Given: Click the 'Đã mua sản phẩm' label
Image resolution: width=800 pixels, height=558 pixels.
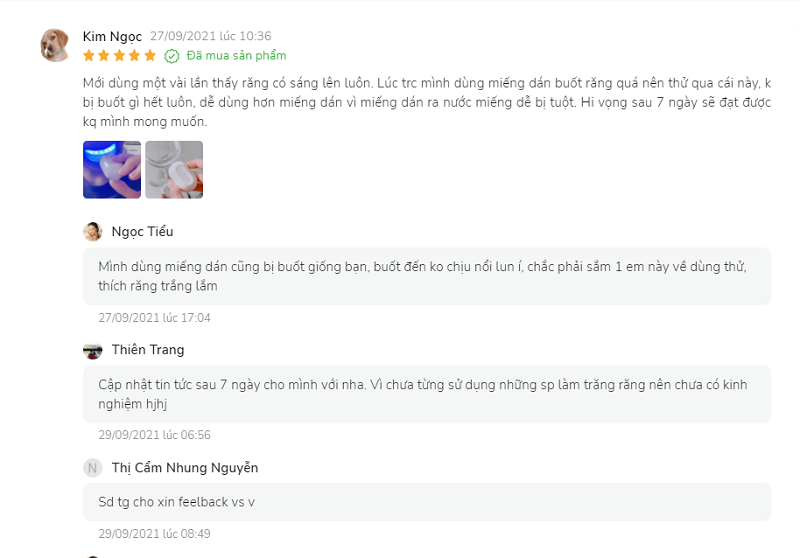Looking at the screenshot, I should pos(236,56).
